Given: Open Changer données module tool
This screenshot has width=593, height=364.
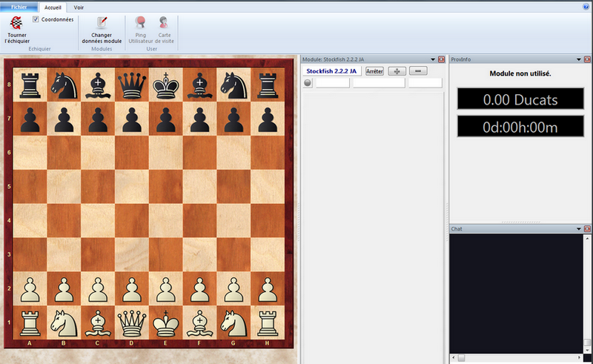Looking at the screenshot, I should click(x=102, y=24).
